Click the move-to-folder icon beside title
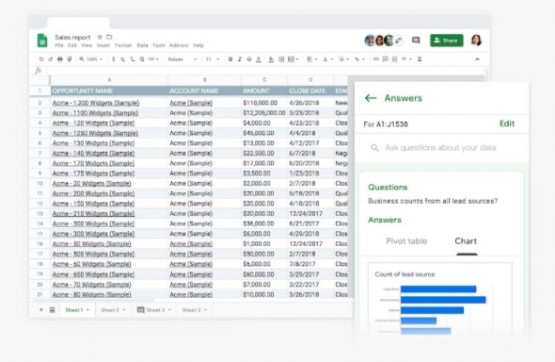Screen dimensions: 555x362 click(109, 37)
